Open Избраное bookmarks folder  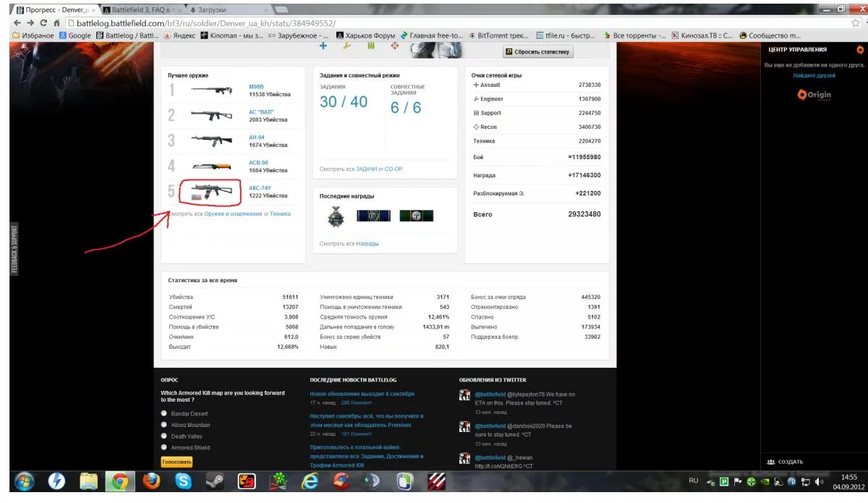tap(33, 35)
